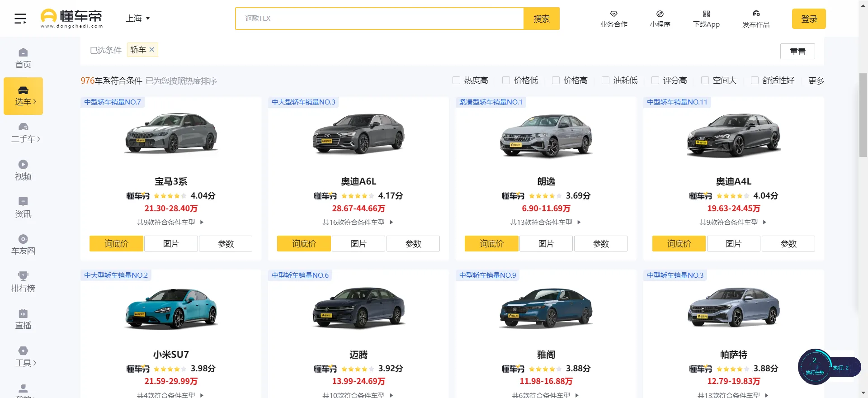Open the 小程序 icon link
The width and height of the screenshot is (868, 398).
(x=660, y=19)
